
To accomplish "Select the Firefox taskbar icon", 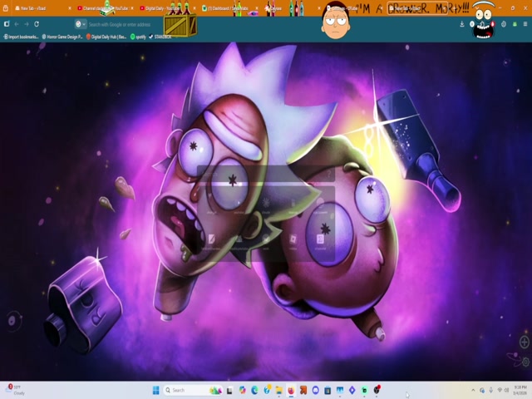I will pos(291,390).
